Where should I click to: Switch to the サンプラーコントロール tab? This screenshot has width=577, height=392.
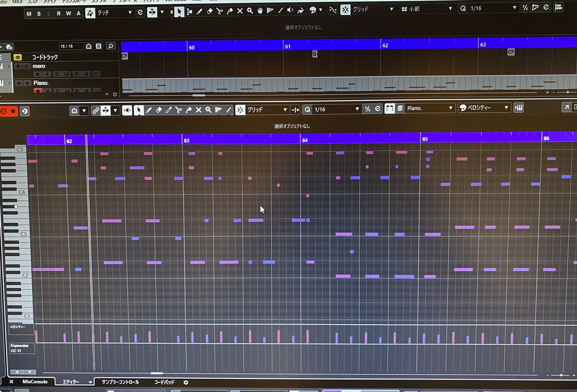(120, 382)
